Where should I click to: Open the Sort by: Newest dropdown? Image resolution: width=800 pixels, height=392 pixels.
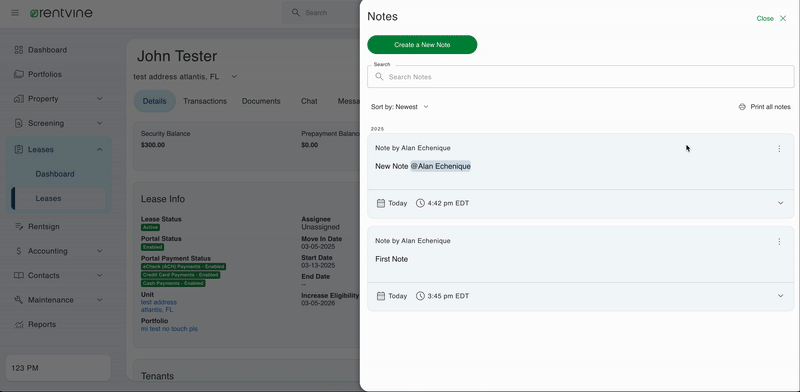click(x=399, y=107)
